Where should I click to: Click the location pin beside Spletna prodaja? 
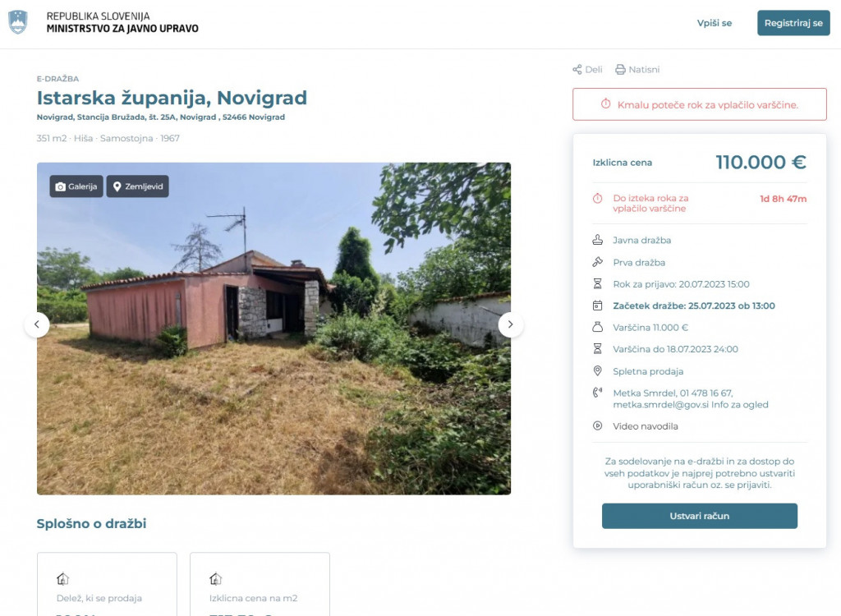pyautogui.click(x=598, y=370)
